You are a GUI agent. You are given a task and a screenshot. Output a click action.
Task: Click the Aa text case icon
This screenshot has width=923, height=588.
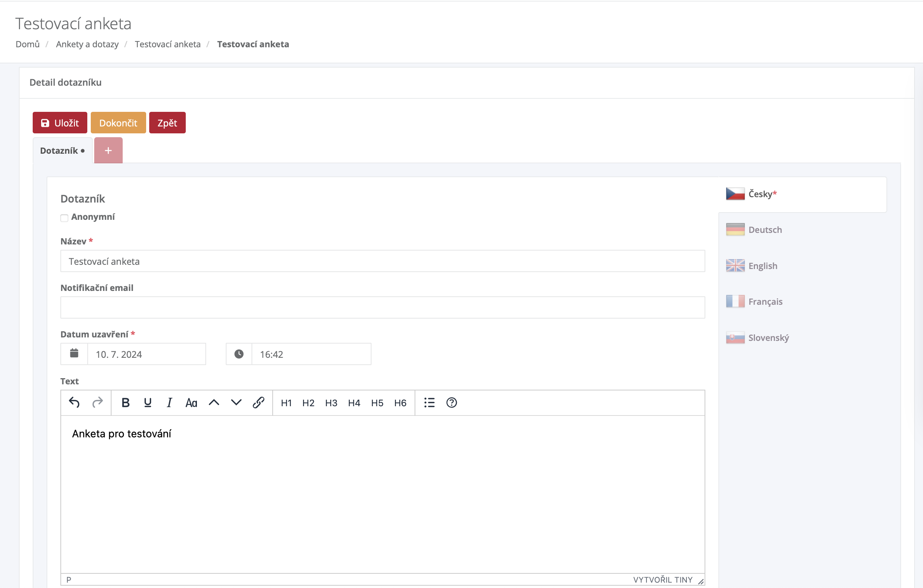[x=191, y=402]
